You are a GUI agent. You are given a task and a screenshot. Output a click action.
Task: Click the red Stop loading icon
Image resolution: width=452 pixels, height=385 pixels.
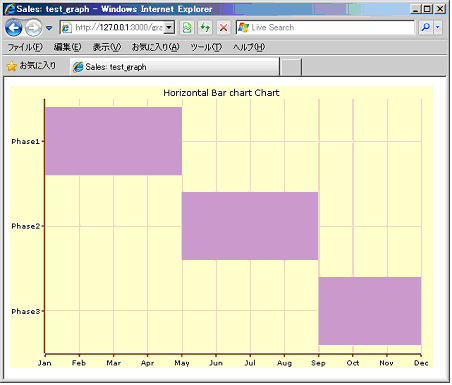[x=223, y=28]
